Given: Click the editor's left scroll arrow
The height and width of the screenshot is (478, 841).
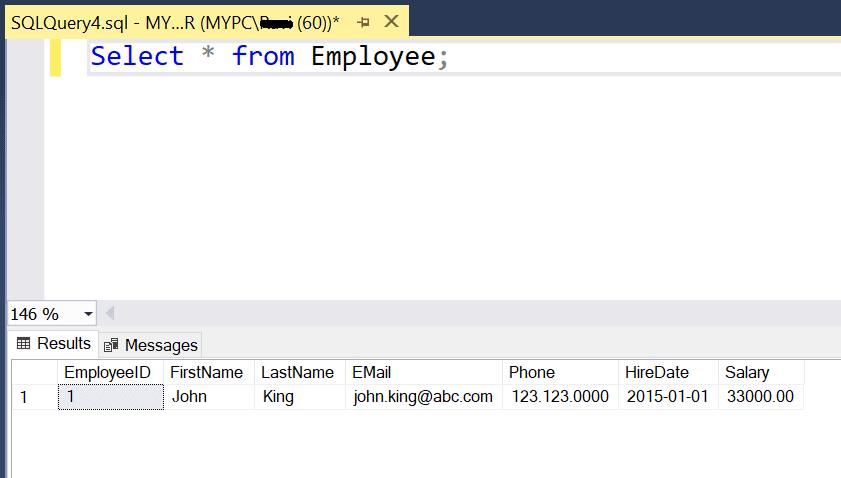Looking at the screenshot, I should tap(109, 314).
